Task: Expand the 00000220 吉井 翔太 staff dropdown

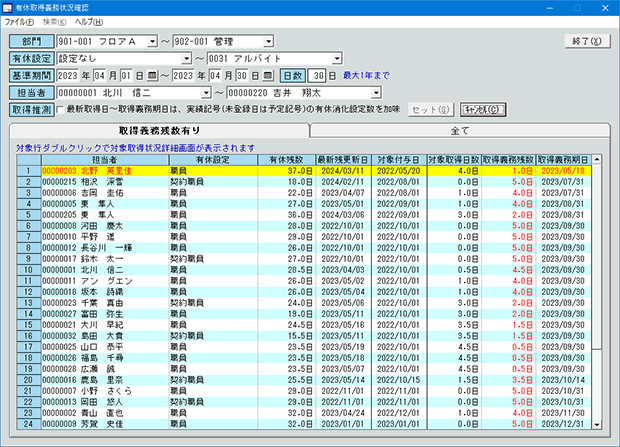Action: pyautogui.click(x=376, y=93)
